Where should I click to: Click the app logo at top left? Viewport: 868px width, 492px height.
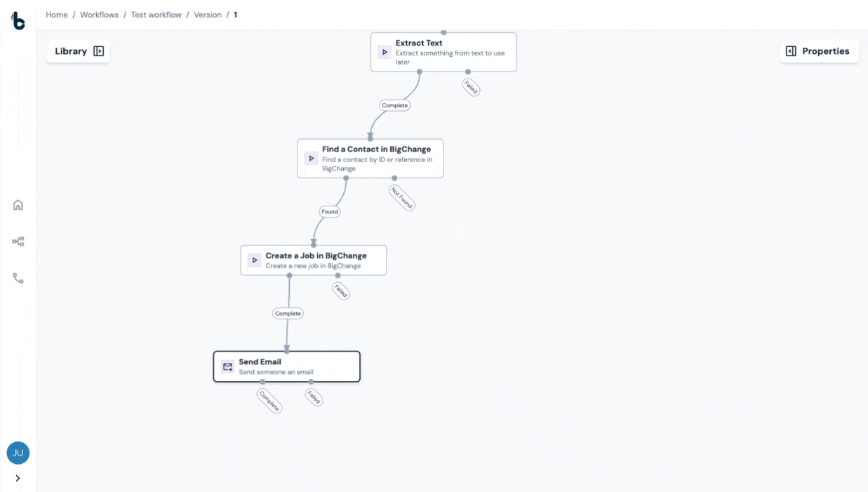click(18, 21)
